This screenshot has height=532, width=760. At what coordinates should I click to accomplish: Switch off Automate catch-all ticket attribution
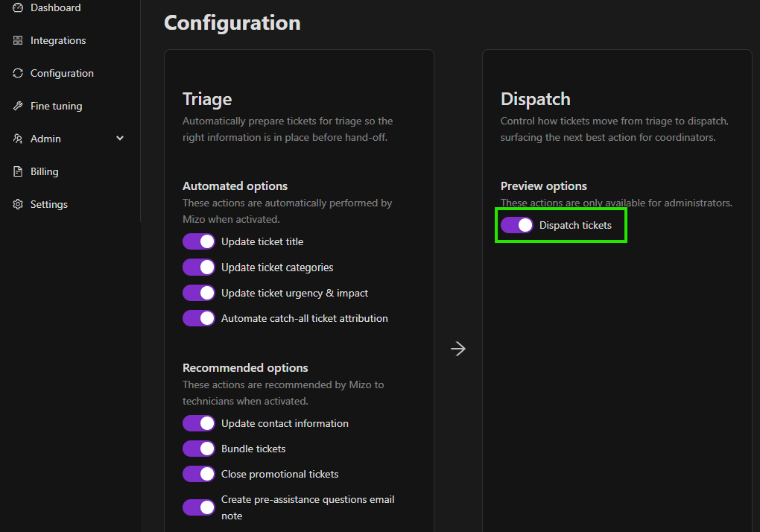(x=199, y=318)
